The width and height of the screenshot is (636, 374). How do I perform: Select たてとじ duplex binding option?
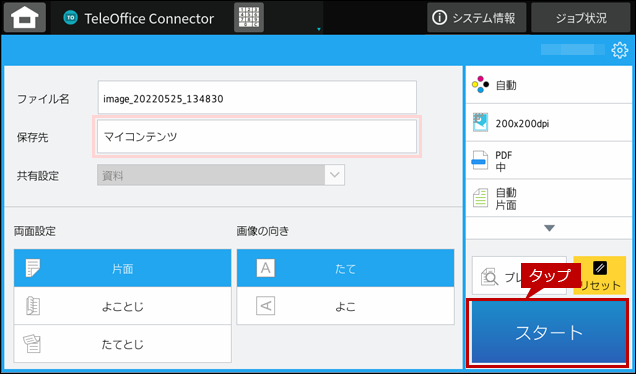tap(122, 344)
